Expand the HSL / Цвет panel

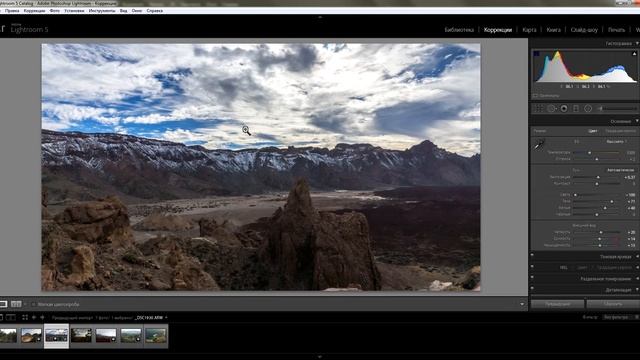pos(637,268)
